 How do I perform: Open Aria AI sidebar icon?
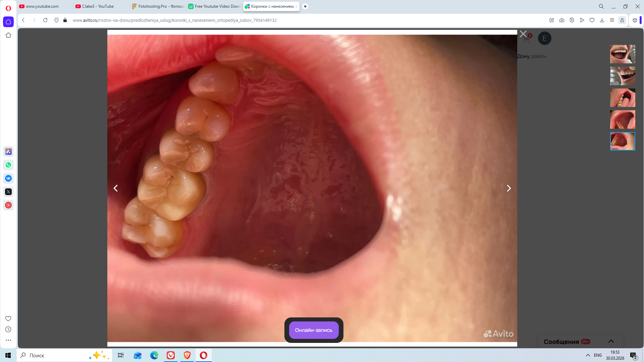pos(8,152)
